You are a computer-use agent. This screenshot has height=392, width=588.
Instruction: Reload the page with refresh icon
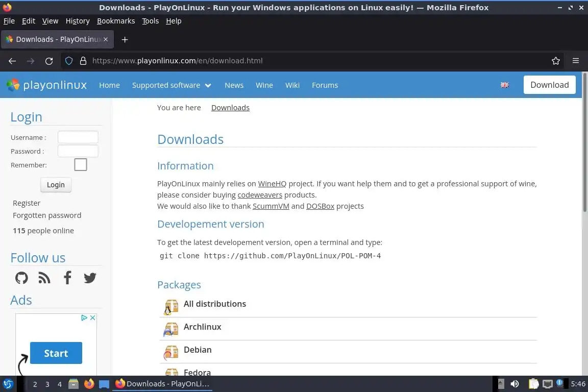click(x=49, y=61)
